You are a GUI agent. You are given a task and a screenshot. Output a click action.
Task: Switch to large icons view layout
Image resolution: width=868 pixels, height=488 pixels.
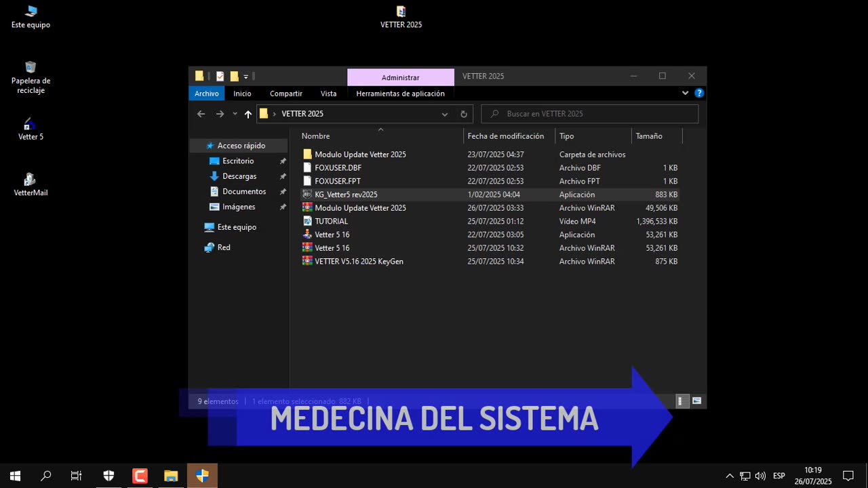coord(696,401)
